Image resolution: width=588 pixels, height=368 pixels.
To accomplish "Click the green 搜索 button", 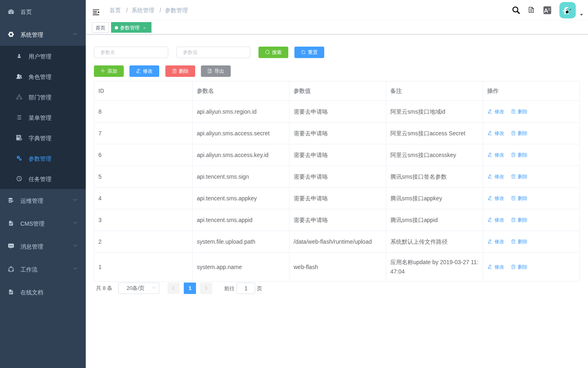I will [x=273, y=52].
